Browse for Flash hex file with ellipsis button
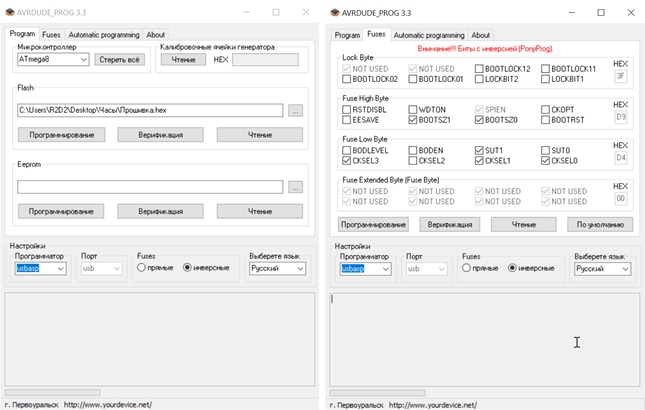Image resolution: width=645 pixels, height=410 pixels. pyautogui.click(x=295, y=110)
